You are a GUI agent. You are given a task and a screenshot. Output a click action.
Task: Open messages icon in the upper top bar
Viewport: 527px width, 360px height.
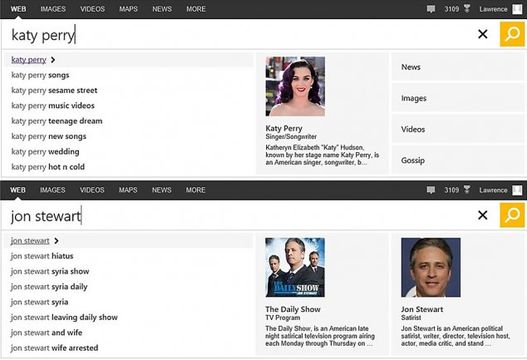click(431, 9)
